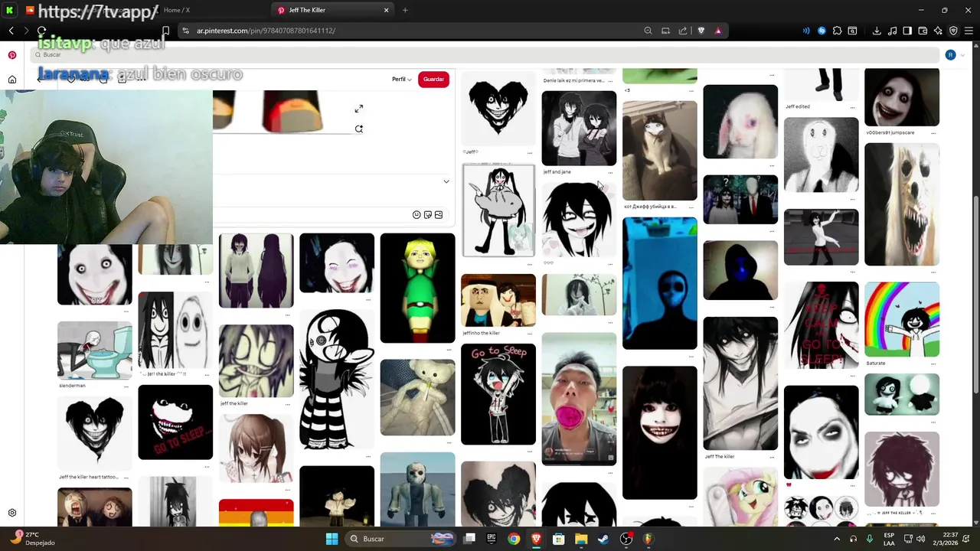Open the Perfil board dropdown

click(402, 80)
